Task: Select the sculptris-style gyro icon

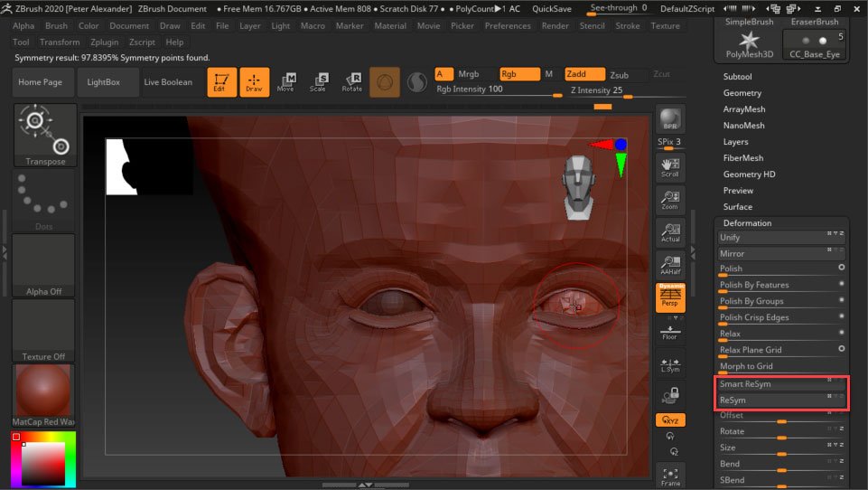Action: click(385, 82)
